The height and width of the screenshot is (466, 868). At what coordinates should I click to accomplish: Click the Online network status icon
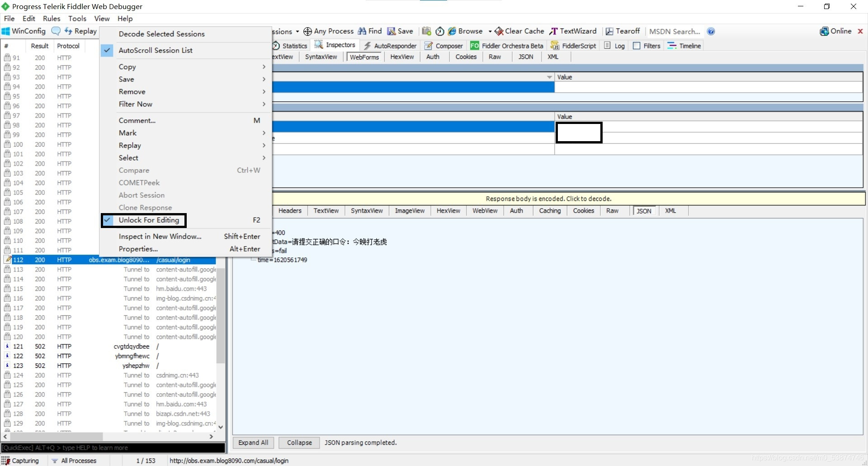point(824,31)
